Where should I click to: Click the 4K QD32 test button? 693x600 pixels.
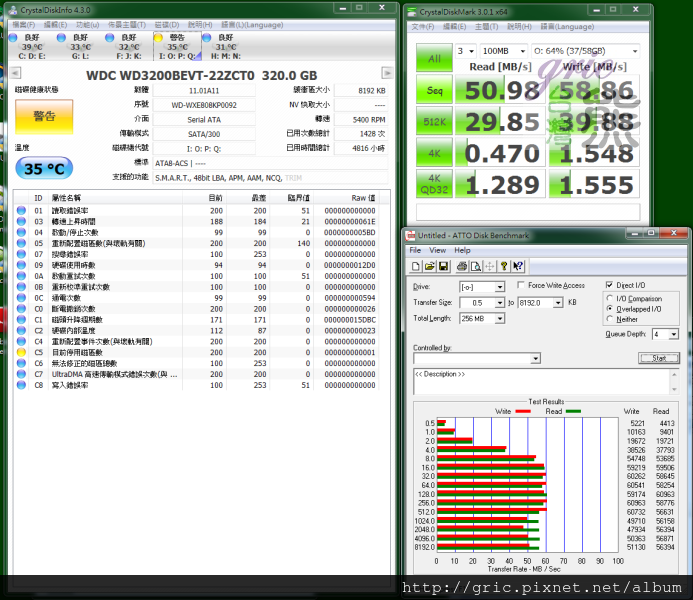pos(434,184)
